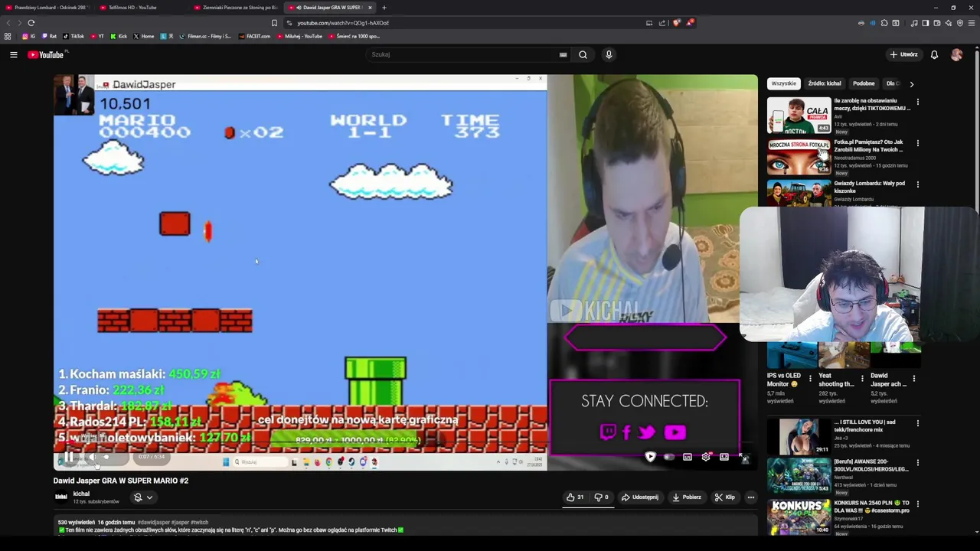The width and height of the screenshot is (980, 551).
Task: Open options for '[Brzufx] AWANSE 200-300LVL' video
Action: pos(917,463)
